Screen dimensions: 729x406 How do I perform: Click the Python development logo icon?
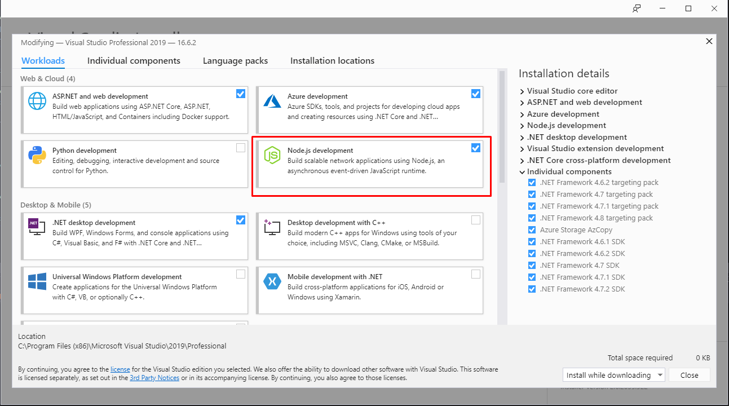pyautogui.click(x=37, y=155)
